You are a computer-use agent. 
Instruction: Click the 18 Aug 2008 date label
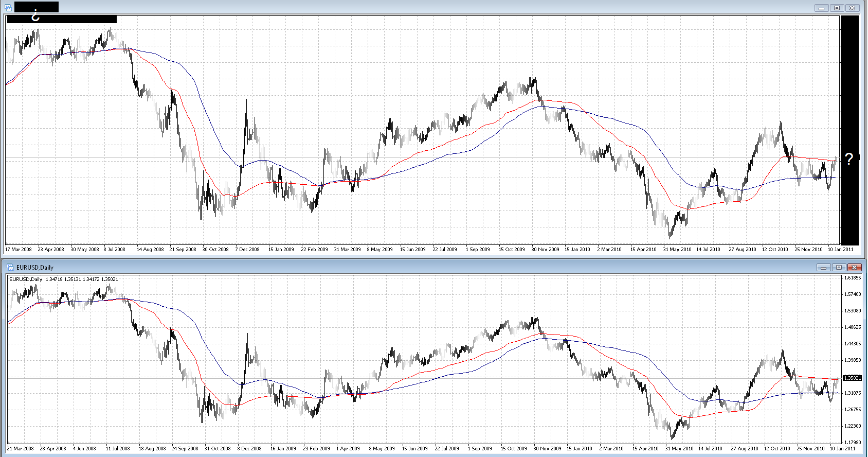152,449
